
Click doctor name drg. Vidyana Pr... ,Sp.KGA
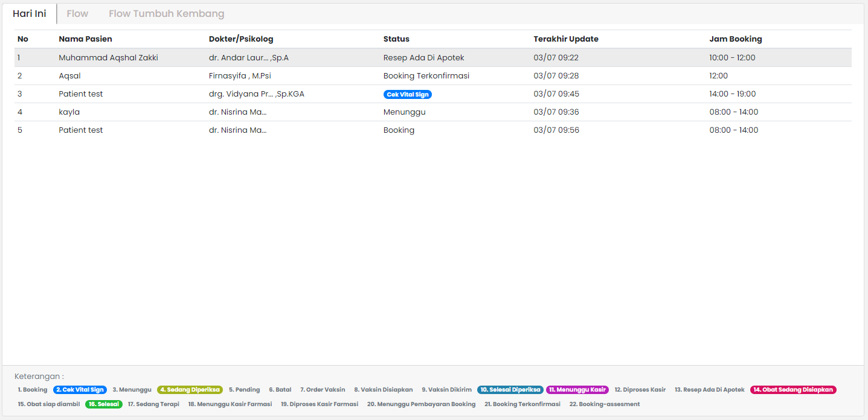point(257,94)
